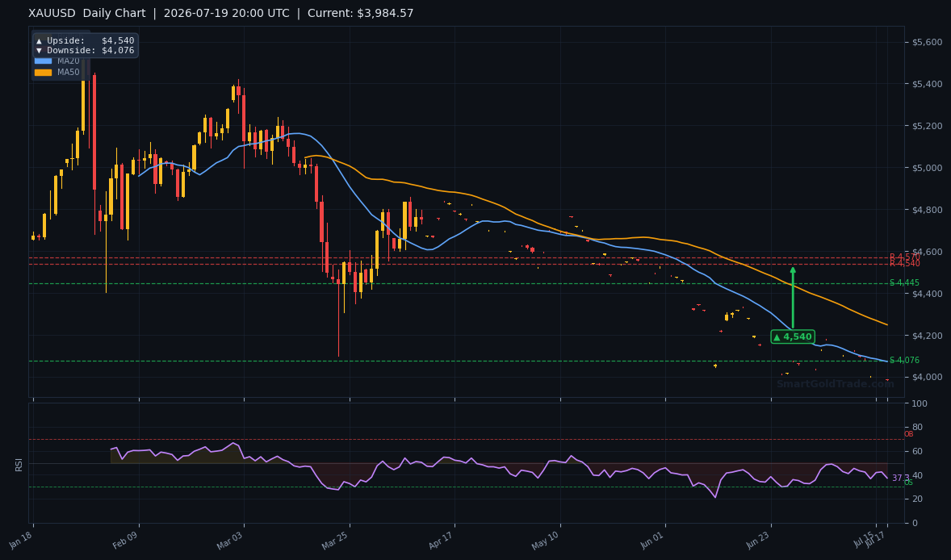Click the current RSI value 37.3

(x=900, y=479)
